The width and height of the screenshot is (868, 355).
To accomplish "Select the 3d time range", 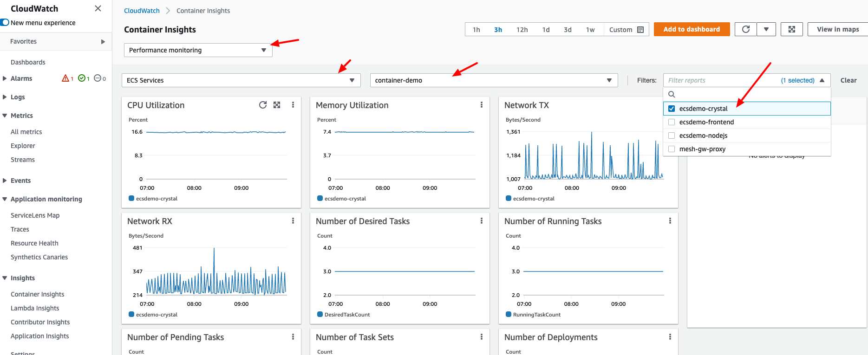I will tap(568, 30).
